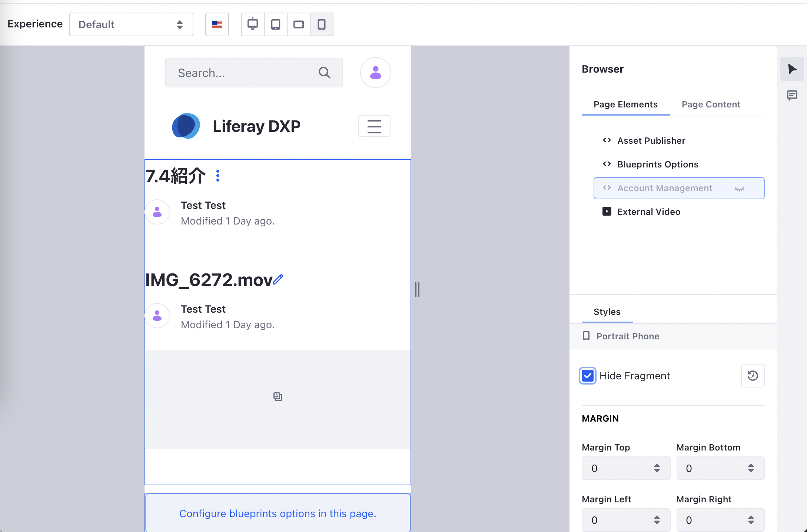Image resolution: width=807 pixels, height=532 pixels.
Task: Select the Styles tab
Action: point(607,312)
